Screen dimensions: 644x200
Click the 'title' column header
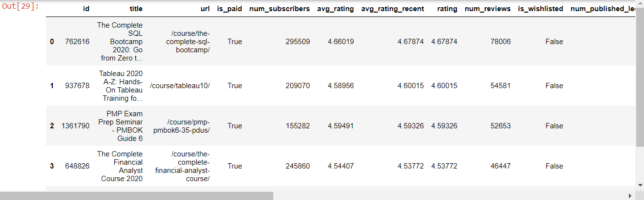click(x=136, y=9)
